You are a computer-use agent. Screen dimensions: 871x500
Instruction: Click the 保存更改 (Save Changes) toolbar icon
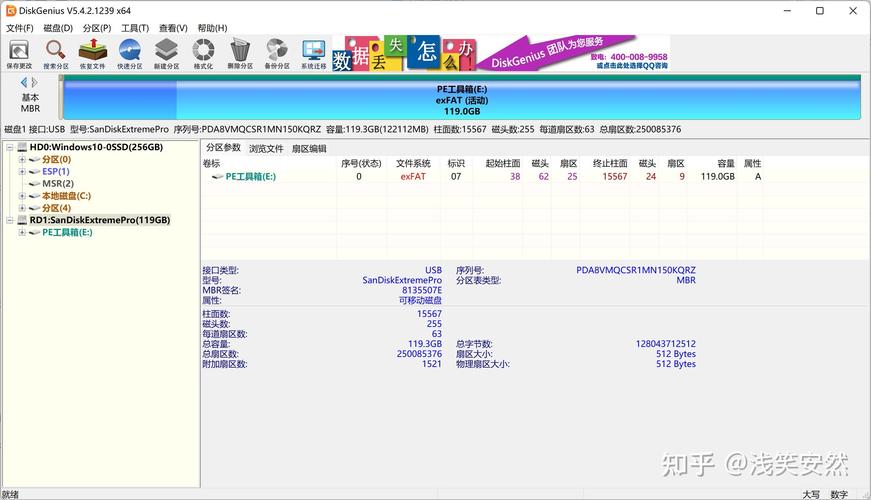19,54
